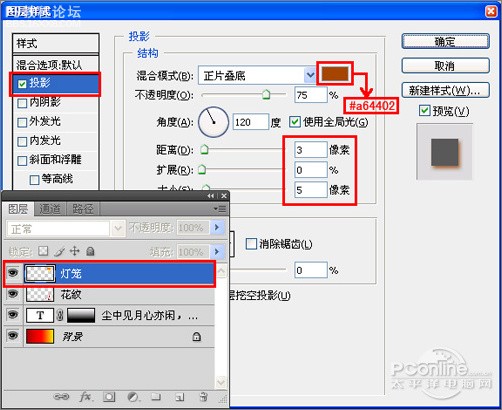This screenshot has height=410, width=502.
Task: Click the adjustment layer icon
Action: 133,397
